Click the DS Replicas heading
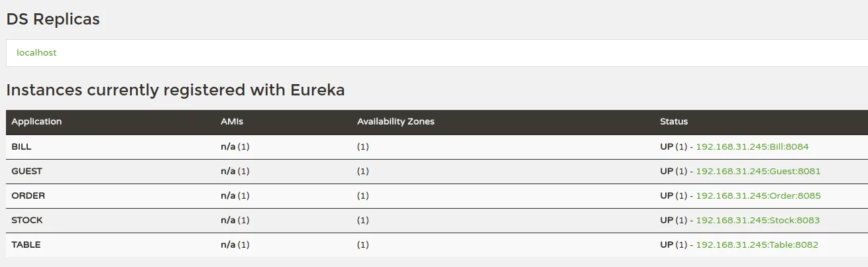The image size is (868, 267). 53,19
